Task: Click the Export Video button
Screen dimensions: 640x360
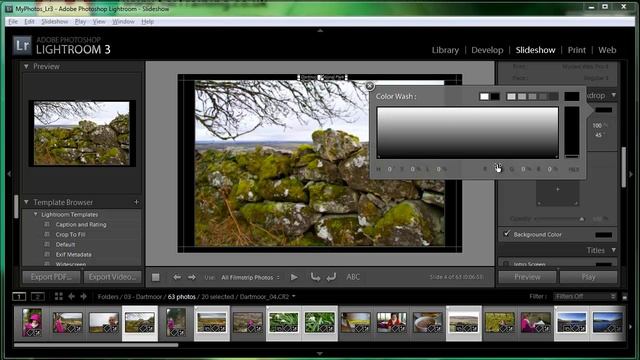Action: tap(113, 277)
